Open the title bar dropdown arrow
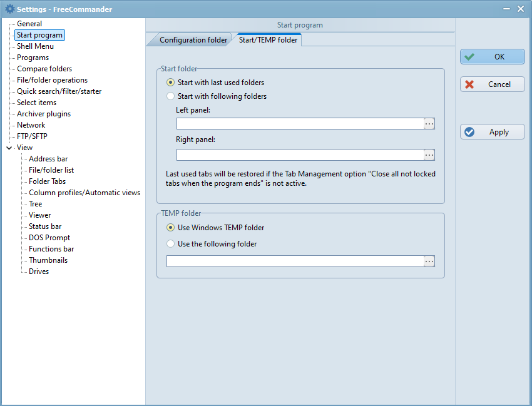532x406 pixels. click(x=506, y=9)
